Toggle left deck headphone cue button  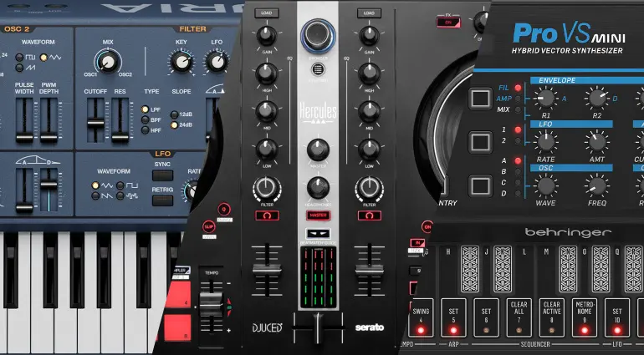[x=267, y=216]
